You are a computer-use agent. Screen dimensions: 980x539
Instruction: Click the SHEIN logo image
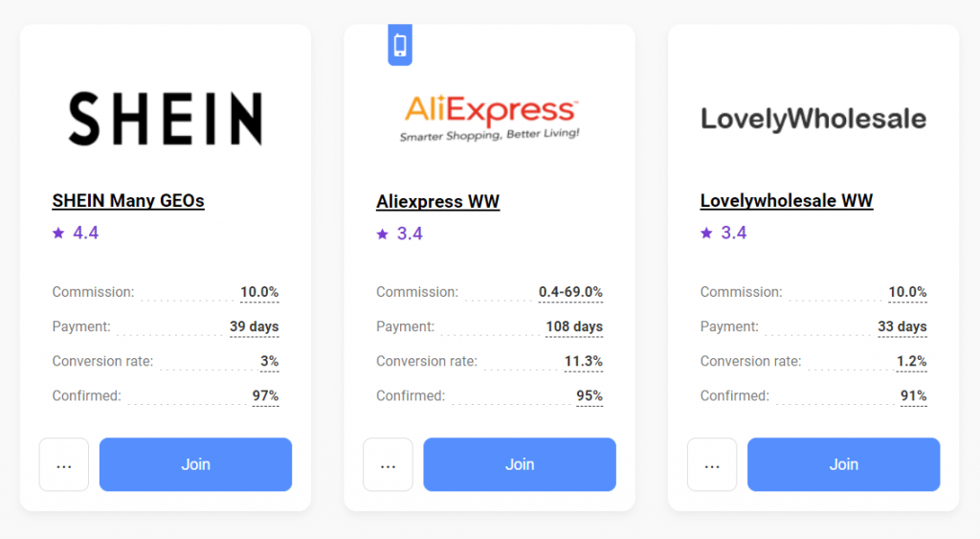166,119
